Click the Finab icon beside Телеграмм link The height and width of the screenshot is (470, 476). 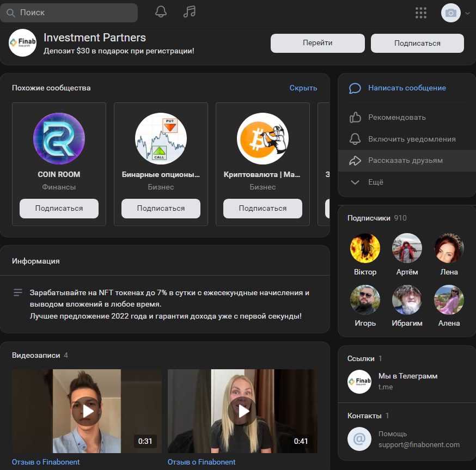(x=359, y=382)
